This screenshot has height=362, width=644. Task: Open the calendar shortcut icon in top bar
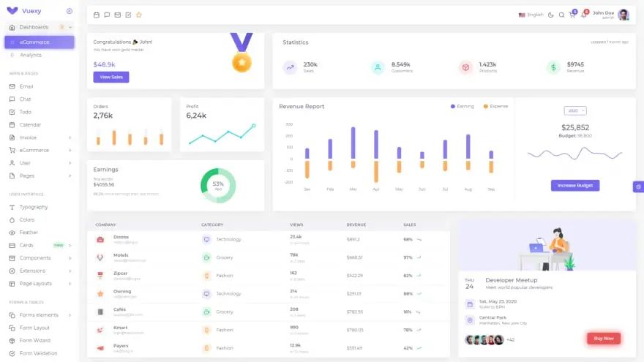[x=97, y=15]
